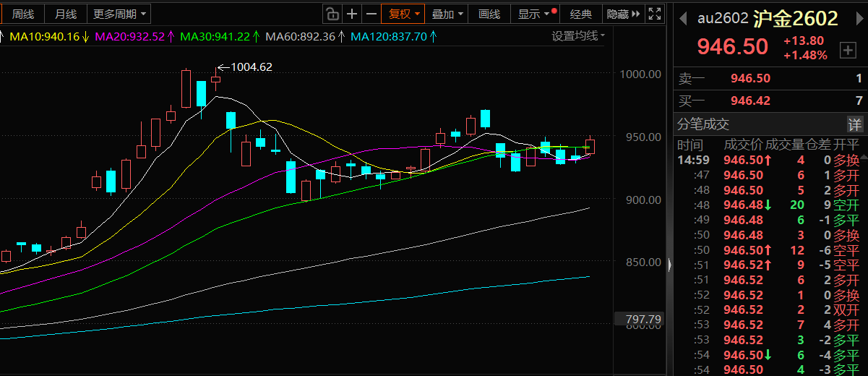The image size is (868, 376).
Task: Open the 更多周期 period dropdown
Action: [119, 14]
